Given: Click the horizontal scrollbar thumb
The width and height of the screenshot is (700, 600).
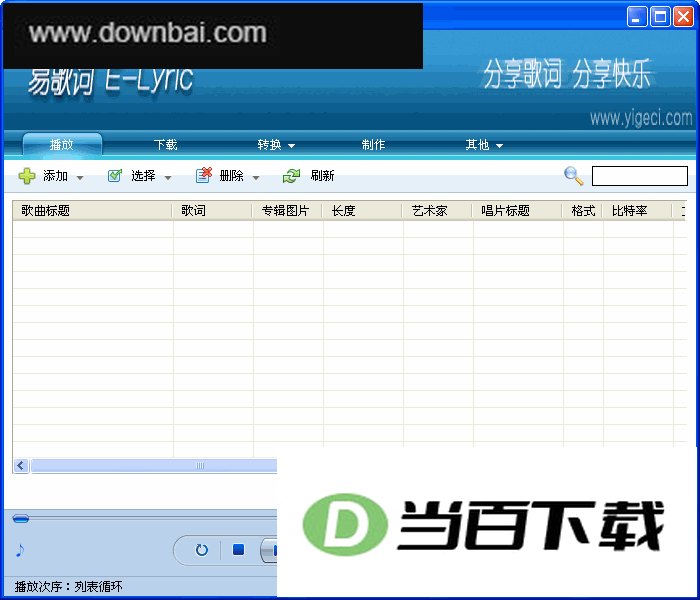Looking at the screenshot, I should pyautogui.click(x=154, y=466).
